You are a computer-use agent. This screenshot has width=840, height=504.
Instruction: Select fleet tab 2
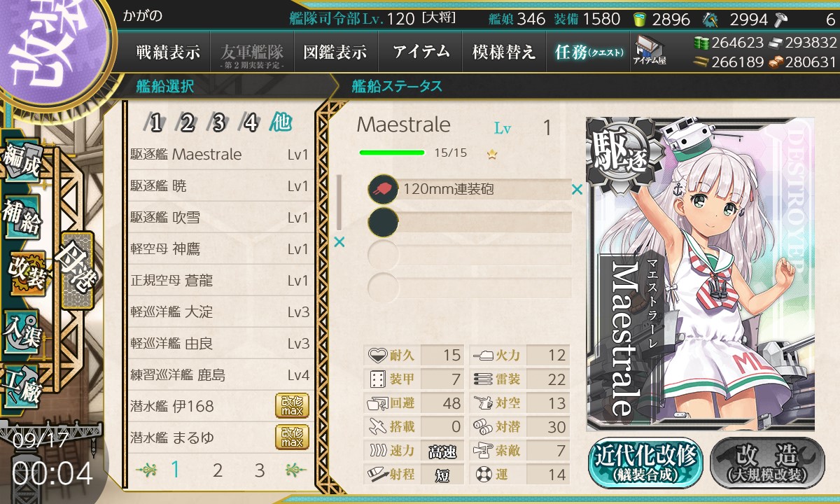[187, 123]
